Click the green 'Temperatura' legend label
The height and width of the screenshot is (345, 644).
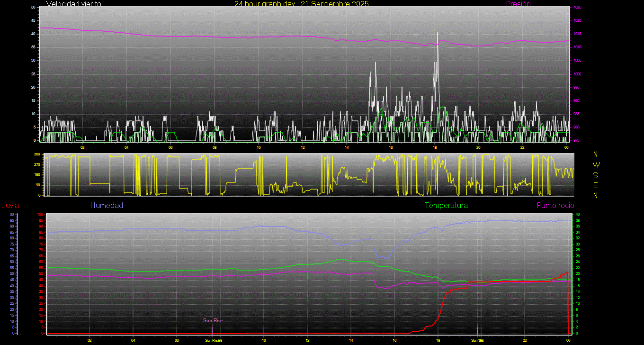point(446,206)
